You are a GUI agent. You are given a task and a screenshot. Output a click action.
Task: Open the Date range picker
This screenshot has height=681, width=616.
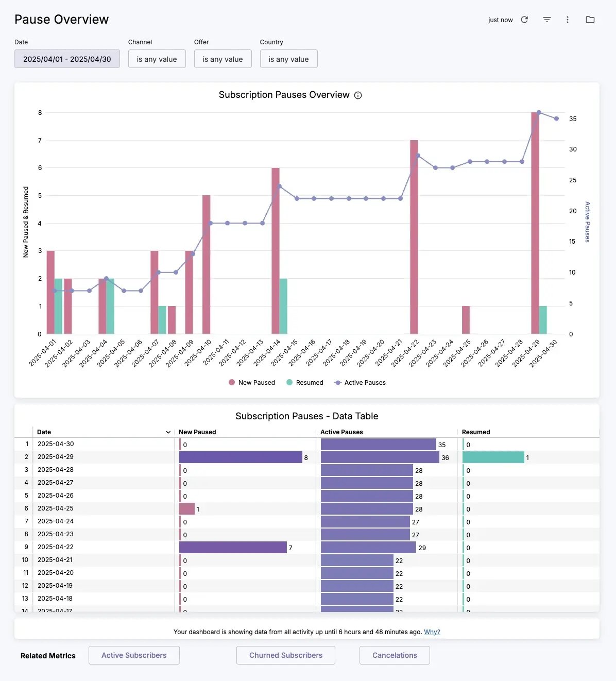(66, 59)
